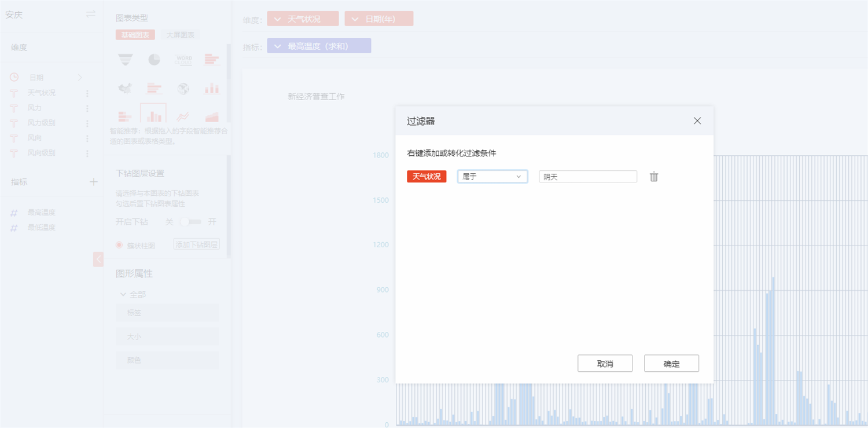Click the plus icon next to 指标

(x=94, y=182)
